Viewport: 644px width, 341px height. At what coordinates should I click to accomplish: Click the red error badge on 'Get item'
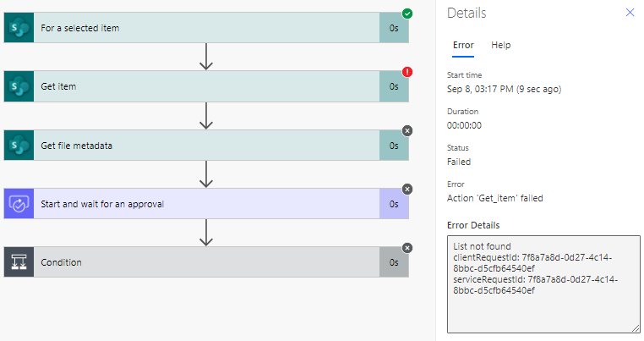coord(407,72)
